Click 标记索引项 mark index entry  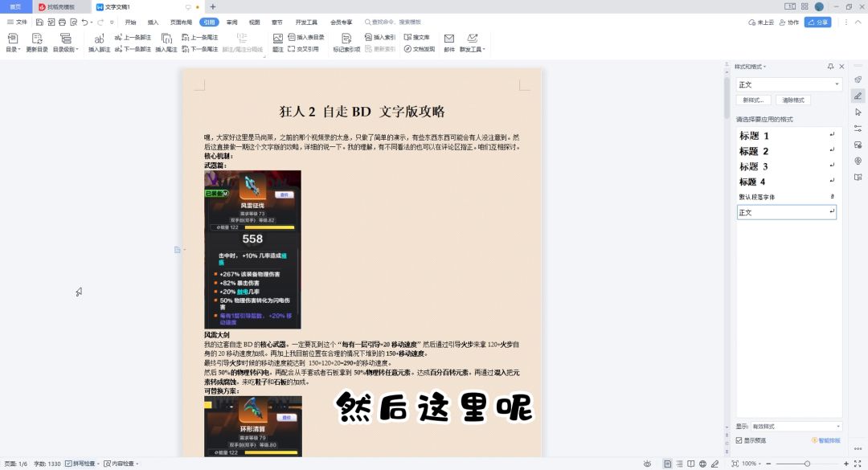pos(346,43)
